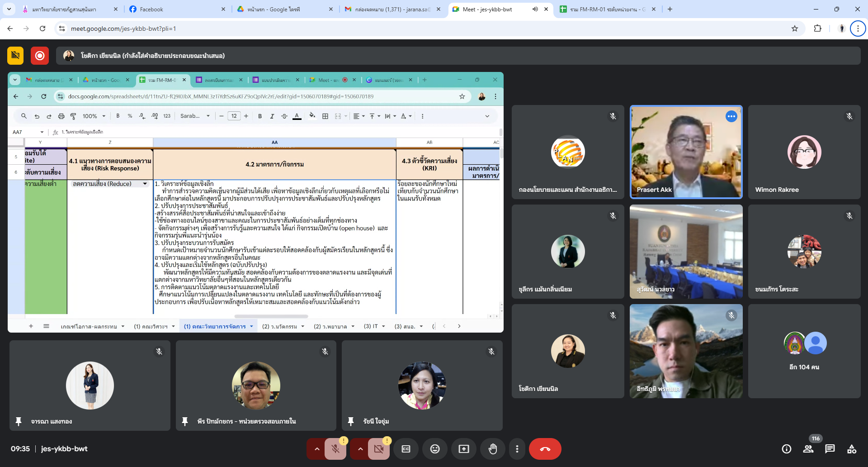Show the participants list
Screen dimensions: 868x467
coord(808,449)
